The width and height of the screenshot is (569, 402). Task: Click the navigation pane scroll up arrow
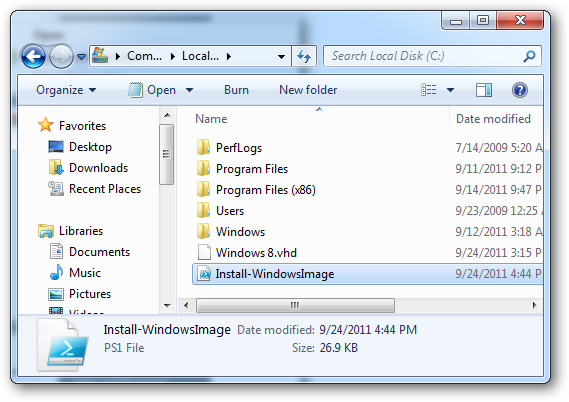pyautogui.click(x=167, y=115)
